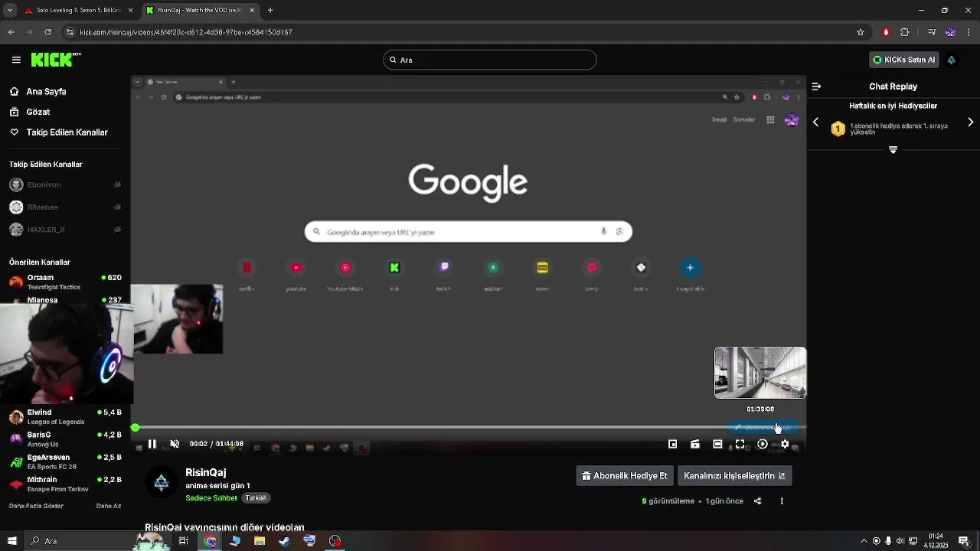Screen dimensions: 980x551
Task: Seek along the video progress bar
Action: click(469, 428)
